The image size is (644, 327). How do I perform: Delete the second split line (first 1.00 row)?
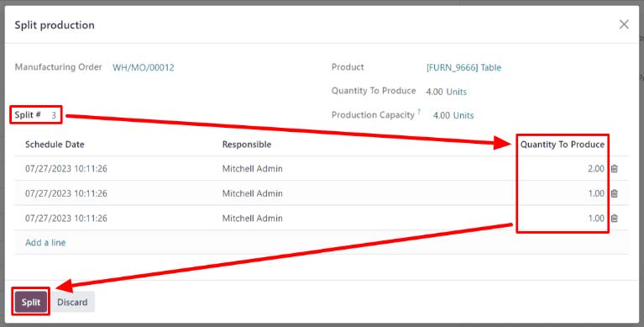615,193
